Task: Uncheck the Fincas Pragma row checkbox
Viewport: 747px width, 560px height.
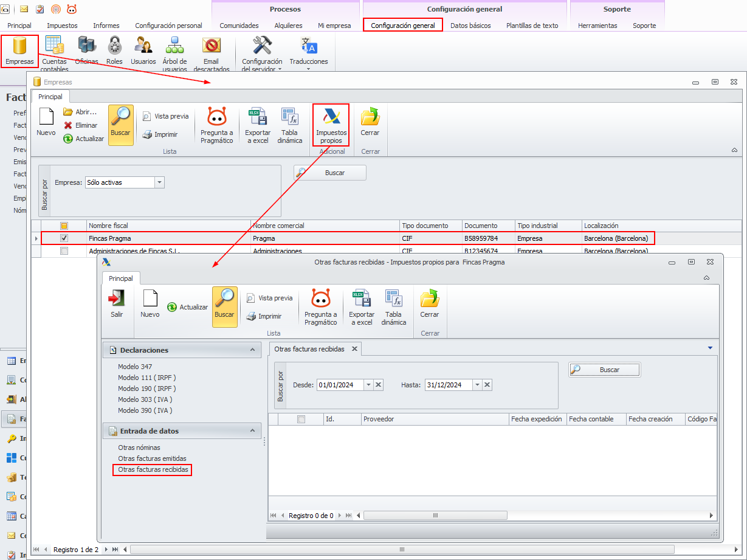Action: coord(64,238)
